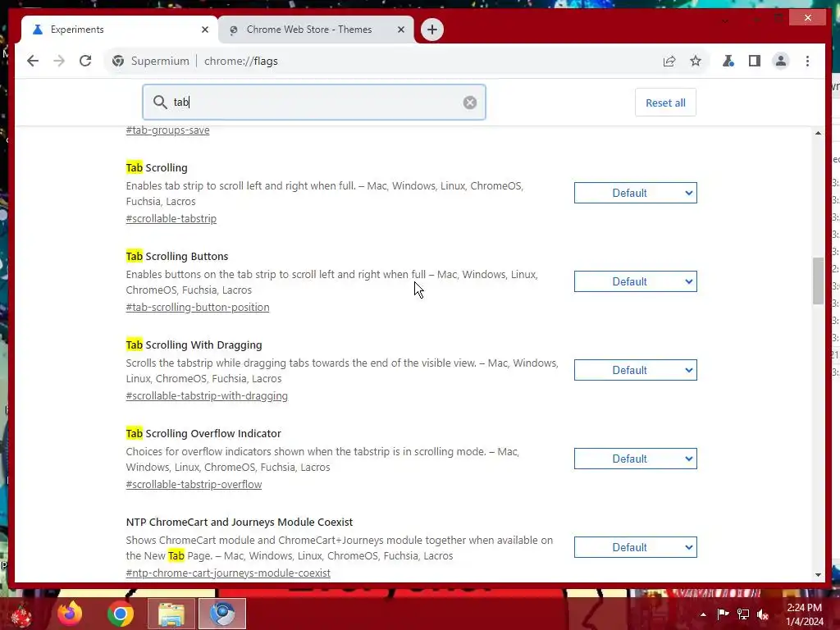Viewport: 840px width, 630px height.
Task: Open Tab Scrolling With Dragging dropdown
Action: coord(636,370)
